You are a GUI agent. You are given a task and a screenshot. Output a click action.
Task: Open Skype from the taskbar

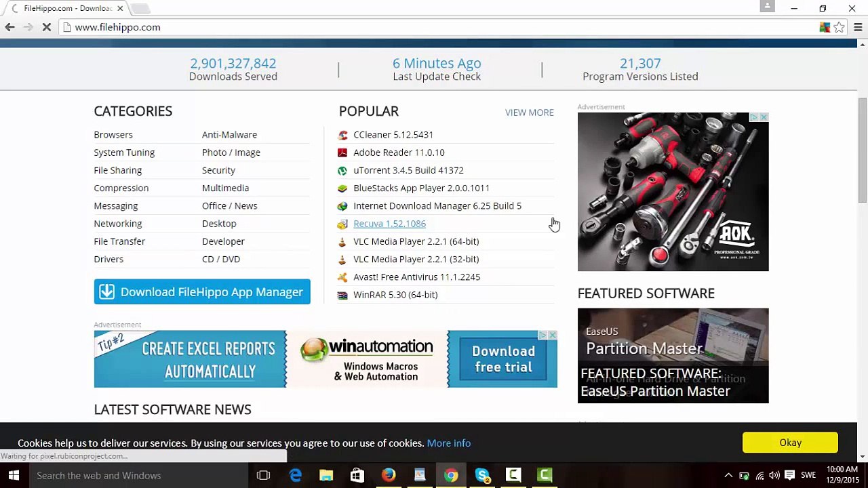point(482,475)
